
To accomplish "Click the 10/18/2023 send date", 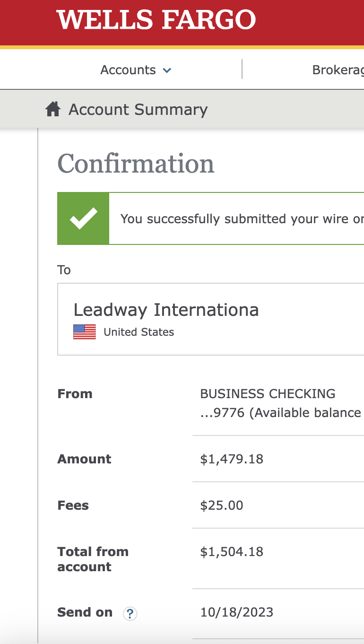I will 237,612.
